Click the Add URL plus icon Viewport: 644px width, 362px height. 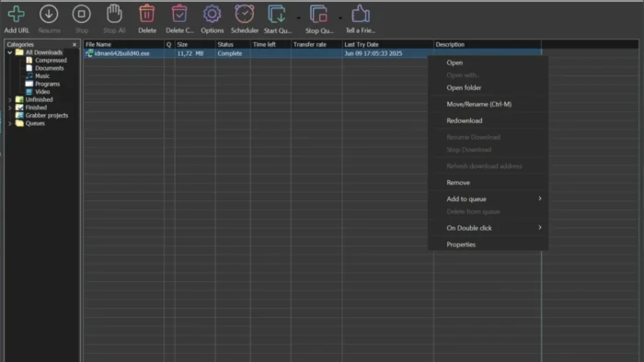pos(17,15)
